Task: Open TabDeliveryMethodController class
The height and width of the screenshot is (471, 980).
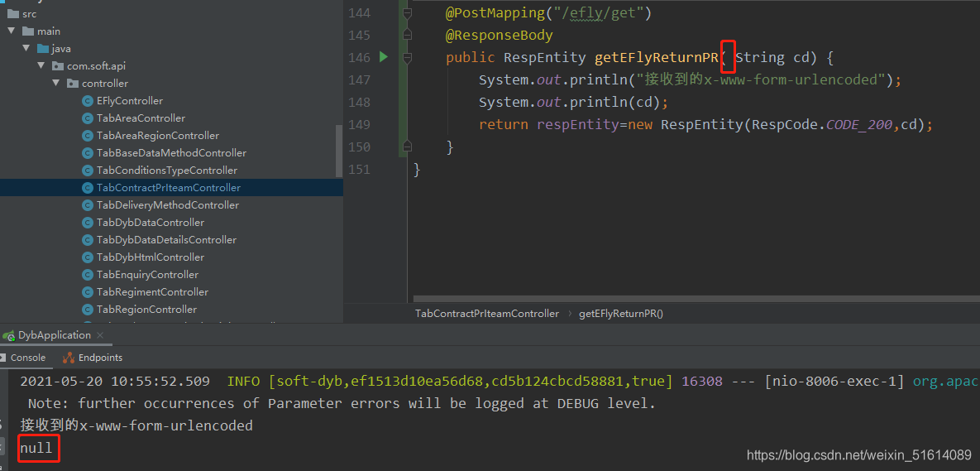Action: [x=168, y=205]
